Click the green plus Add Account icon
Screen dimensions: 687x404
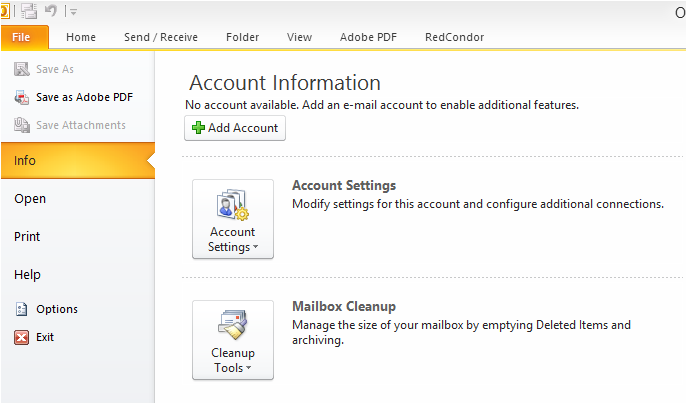[x=198, y=128]
